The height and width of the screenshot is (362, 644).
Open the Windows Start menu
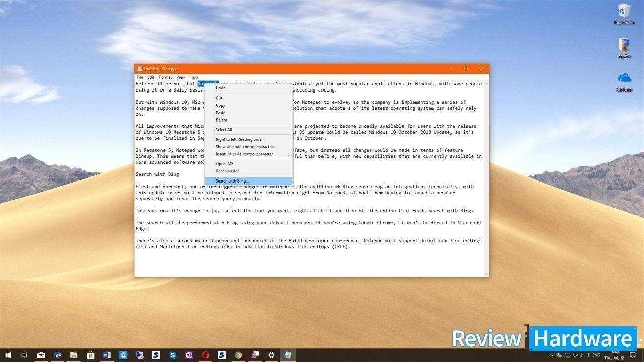8,355
